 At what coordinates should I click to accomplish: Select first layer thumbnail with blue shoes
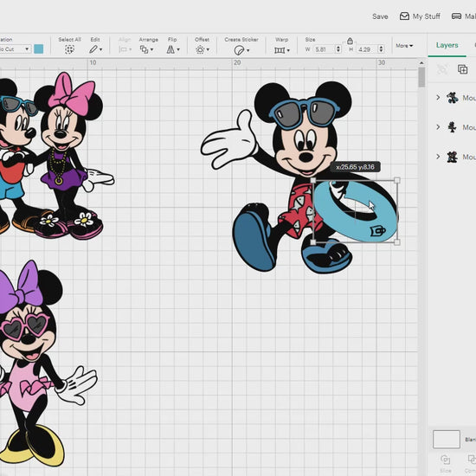point(452,98)
